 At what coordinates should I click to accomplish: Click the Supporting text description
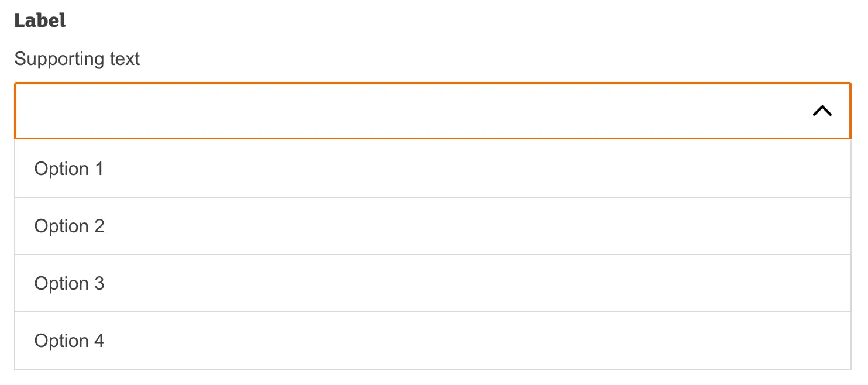77,59
